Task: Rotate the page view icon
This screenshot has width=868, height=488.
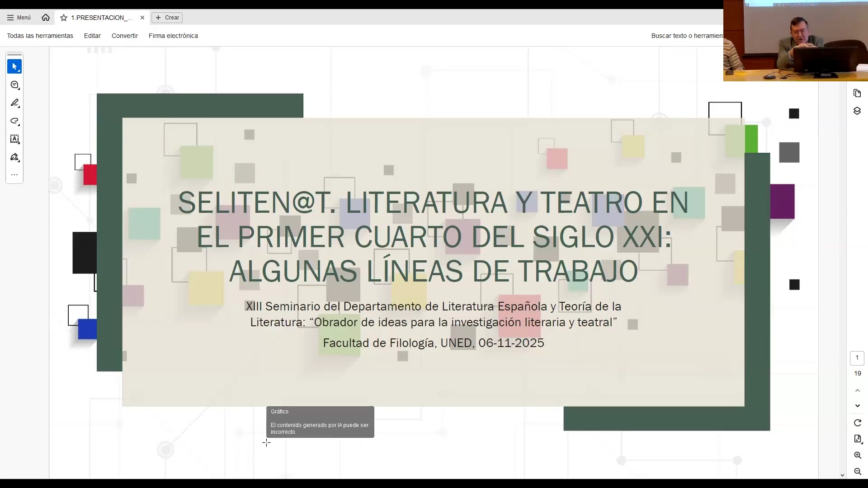Action: pyautogui.click(x=858, y=423)
